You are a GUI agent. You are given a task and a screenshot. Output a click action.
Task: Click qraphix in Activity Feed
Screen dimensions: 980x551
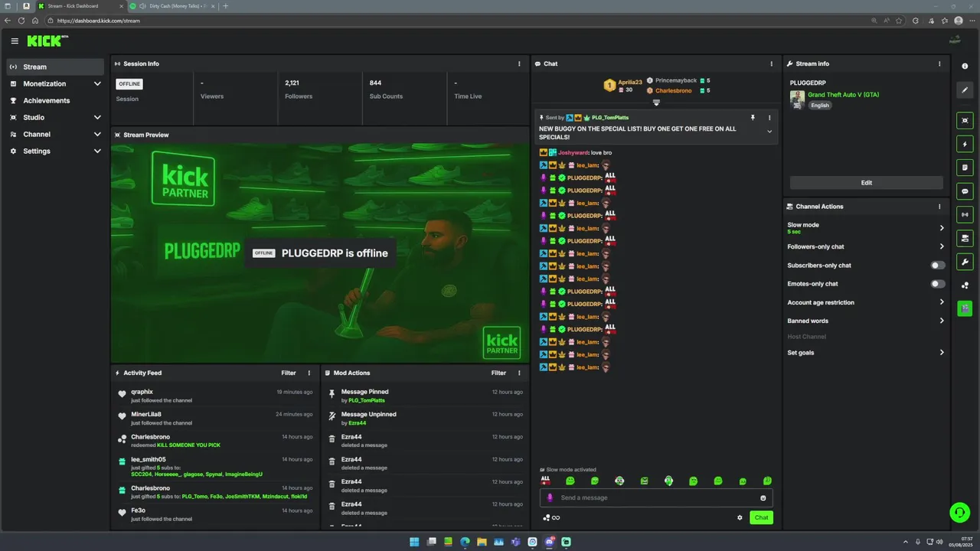(142, 392)
